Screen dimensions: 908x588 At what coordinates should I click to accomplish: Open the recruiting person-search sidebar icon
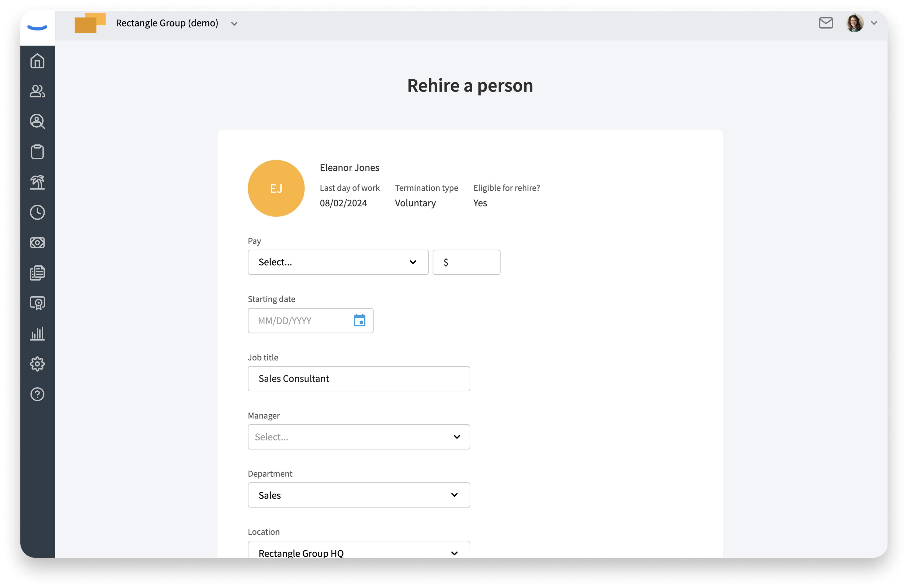tap(37, 121)
